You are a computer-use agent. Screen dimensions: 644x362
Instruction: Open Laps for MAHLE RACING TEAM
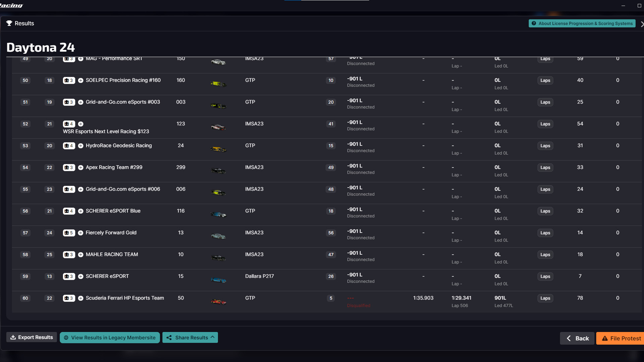click(x=545, y=255)
